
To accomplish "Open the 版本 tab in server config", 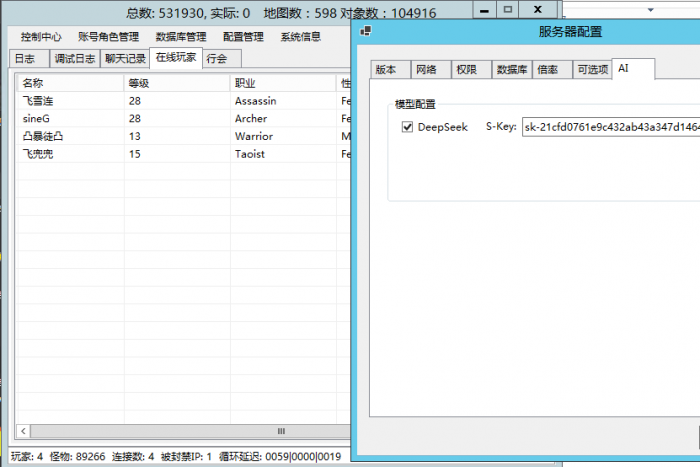I will (x=390, y=70).
